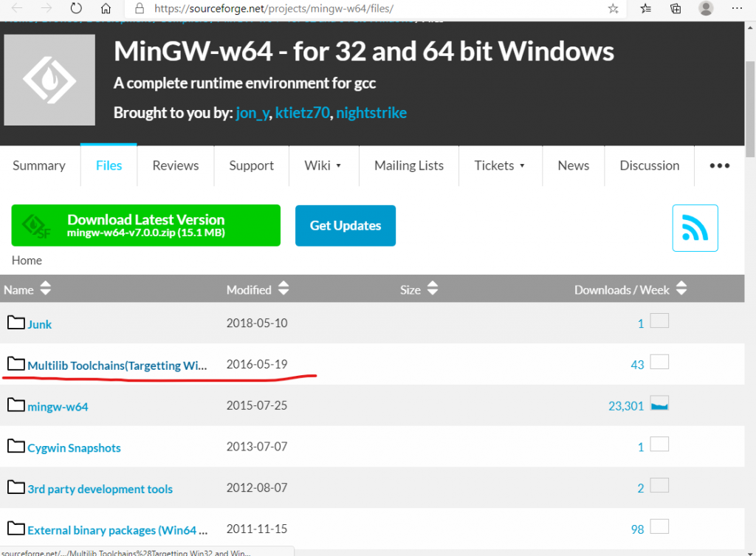The width and height of the screenshot is (756, 556).
Task: View download stats chart for mingw-w64
Action: [x=659, y=403]
